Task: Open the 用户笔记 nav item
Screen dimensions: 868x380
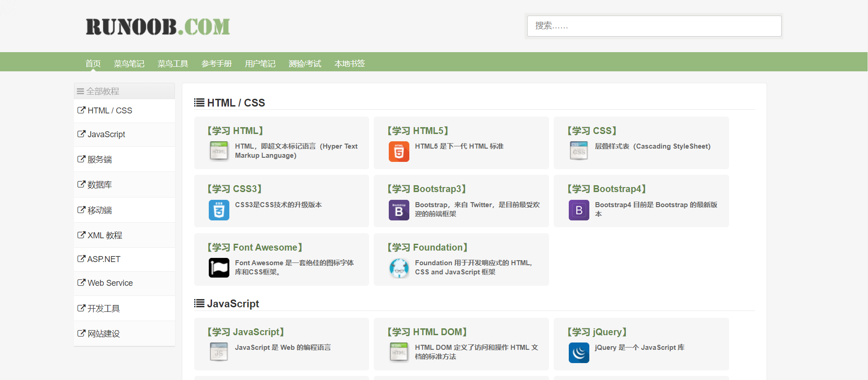Action: [x=260, y=64]
